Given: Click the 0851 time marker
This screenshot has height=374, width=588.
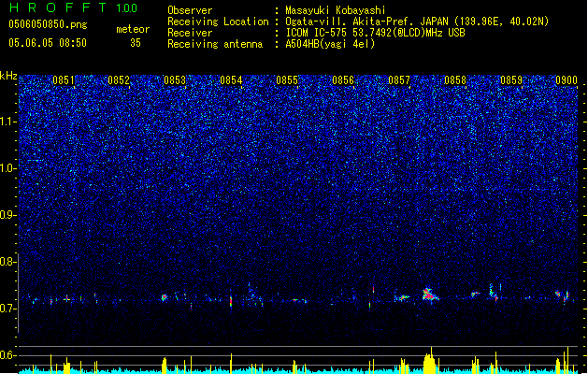Looking at the screenshot, I should [x=64, y=80].
